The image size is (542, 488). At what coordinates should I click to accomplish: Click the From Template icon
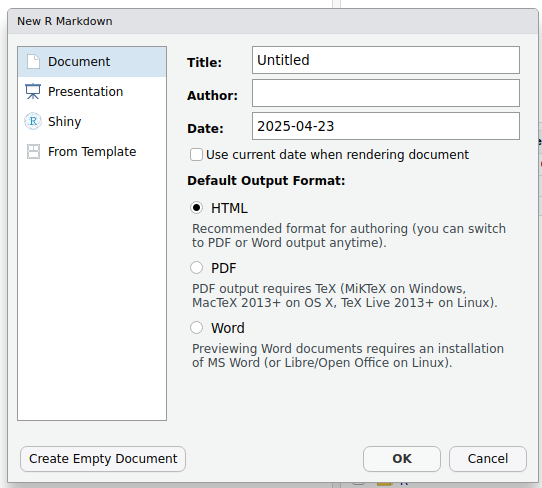[x=33, y=151]
